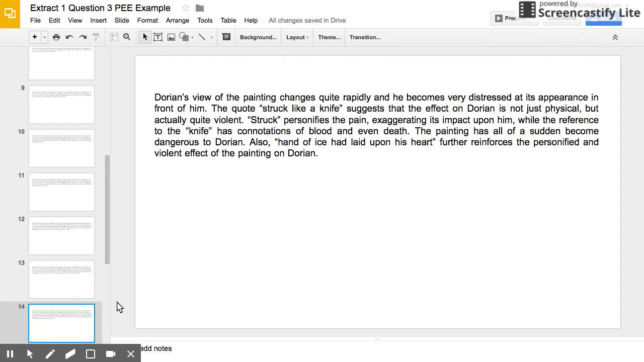Pause the Screencastify recording

coord(10,354)
